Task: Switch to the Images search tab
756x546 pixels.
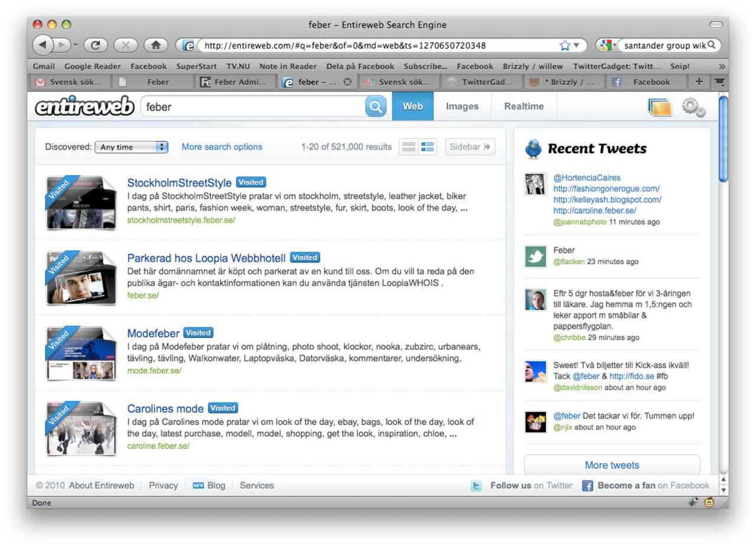Action: pyautogui.click(x=462, y=106)
